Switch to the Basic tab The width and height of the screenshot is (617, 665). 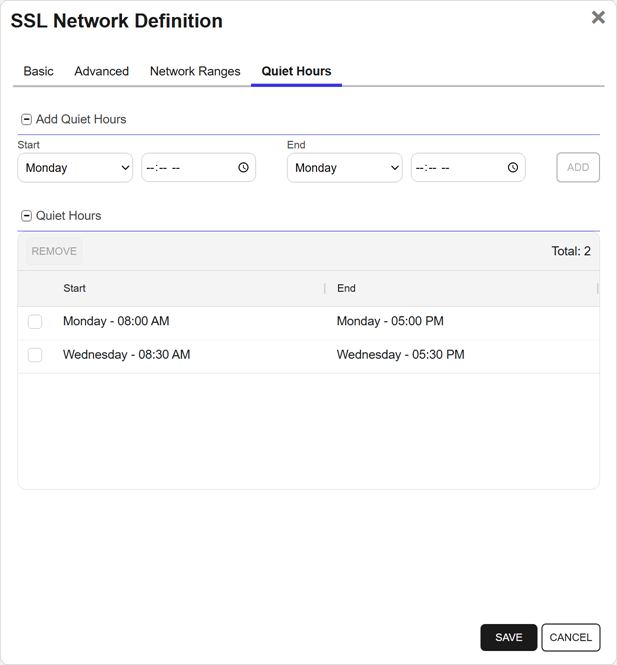coord(39,71)
